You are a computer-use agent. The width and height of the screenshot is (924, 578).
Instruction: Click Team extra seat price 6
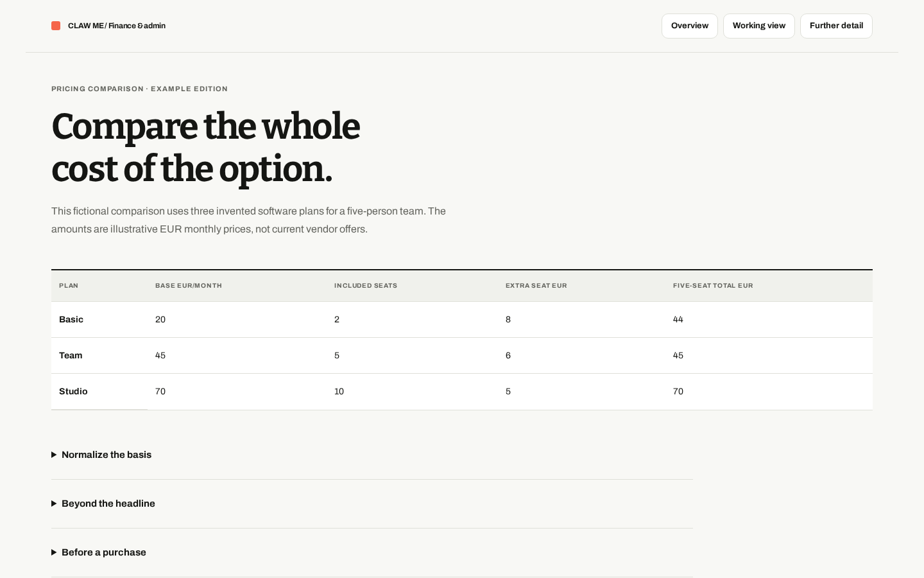(508, 355)
